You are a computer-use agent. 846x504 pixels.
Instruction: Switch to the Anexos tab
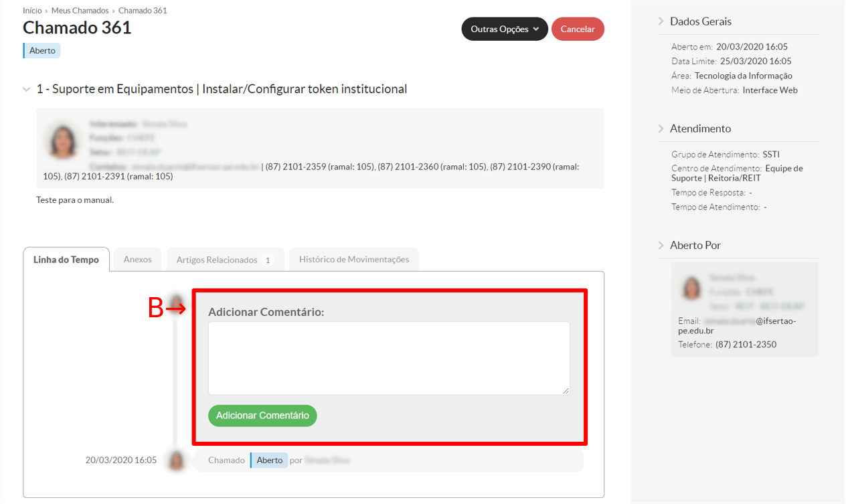[137, 260]
